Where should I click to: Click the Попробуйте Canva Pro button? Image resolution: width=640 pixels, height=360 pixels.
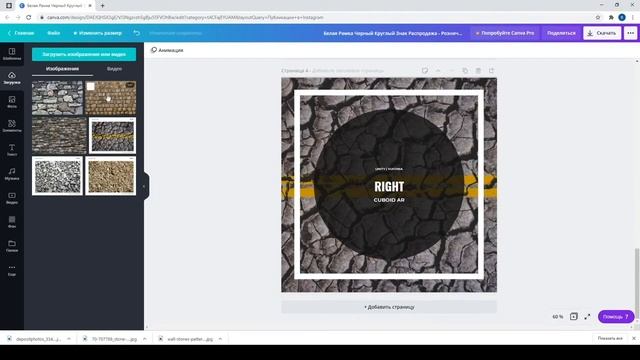click(505, 33)
